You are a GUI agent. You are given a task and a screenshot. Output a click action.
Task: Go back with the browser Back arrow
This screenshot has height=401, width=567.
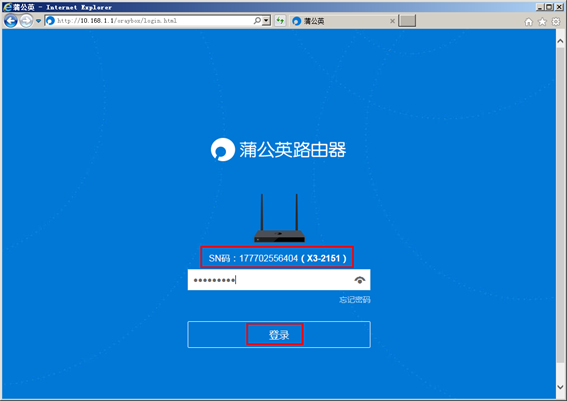coord(10,21)
